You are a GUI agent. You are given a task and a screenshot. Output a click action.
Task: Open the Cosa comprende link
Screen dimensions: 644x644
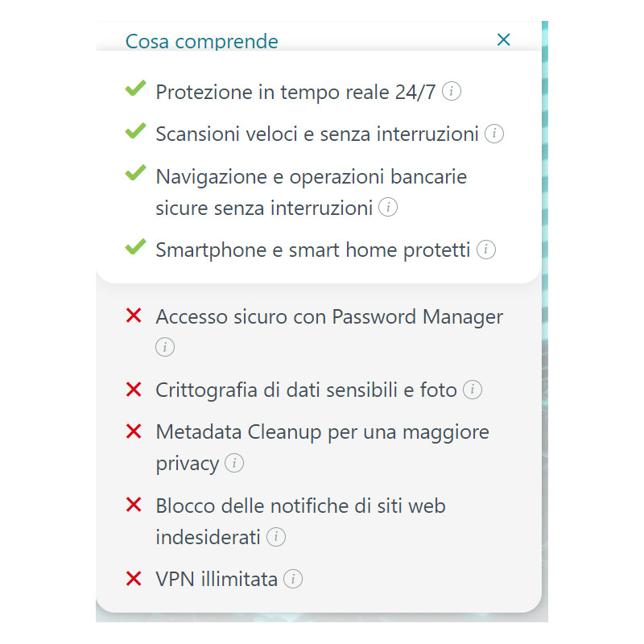coord(201,40)
